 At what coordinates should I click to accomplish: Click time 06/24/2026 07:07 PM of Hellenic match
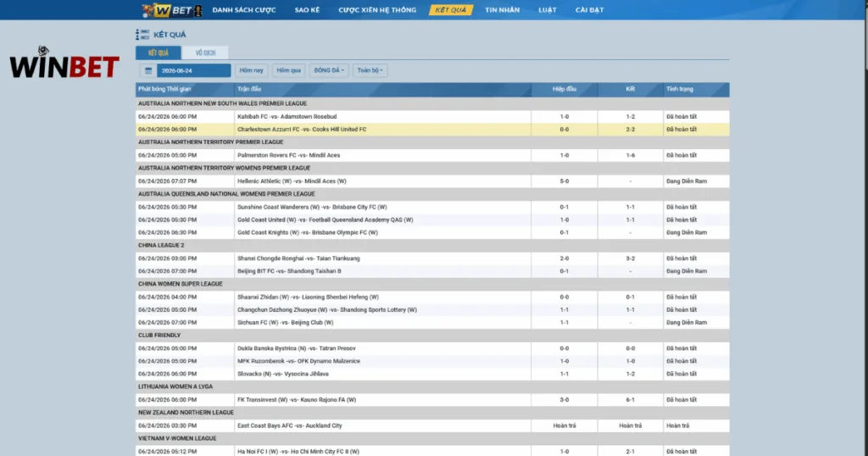[x=167, y=181]
